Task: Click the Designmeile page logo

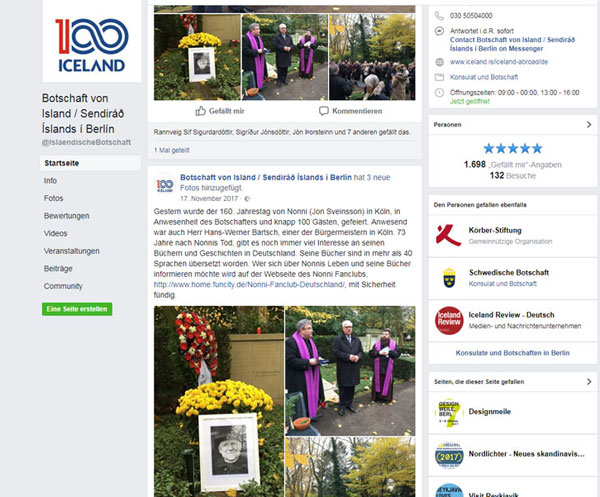Action: pos(449,413)
